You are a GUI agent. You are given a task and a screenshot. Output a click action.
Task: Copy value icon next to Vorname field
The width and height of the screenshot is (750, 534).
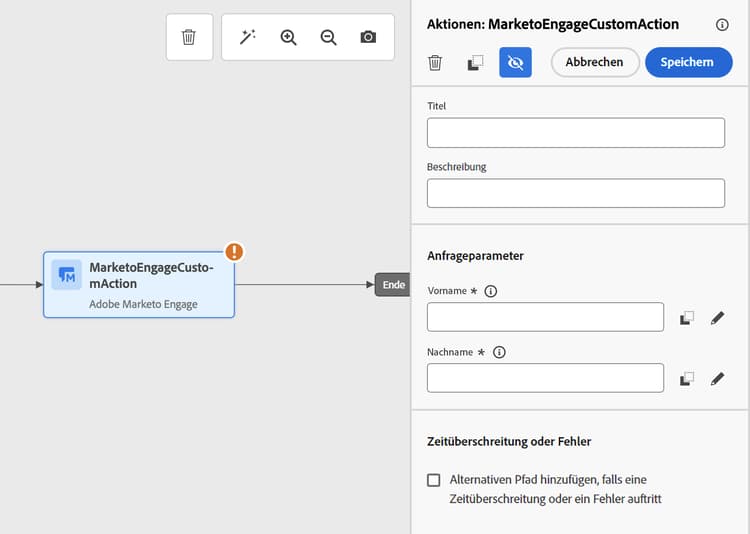(x=687, y=318)
